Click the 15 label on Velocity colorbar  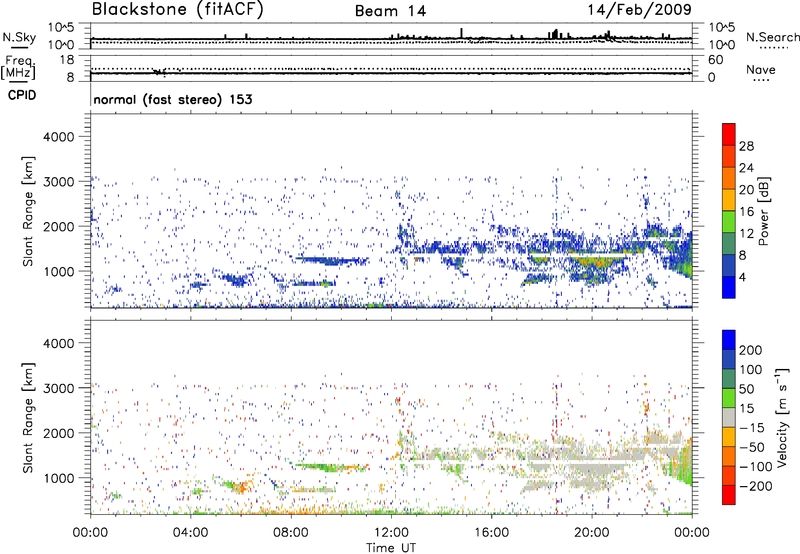746,408
